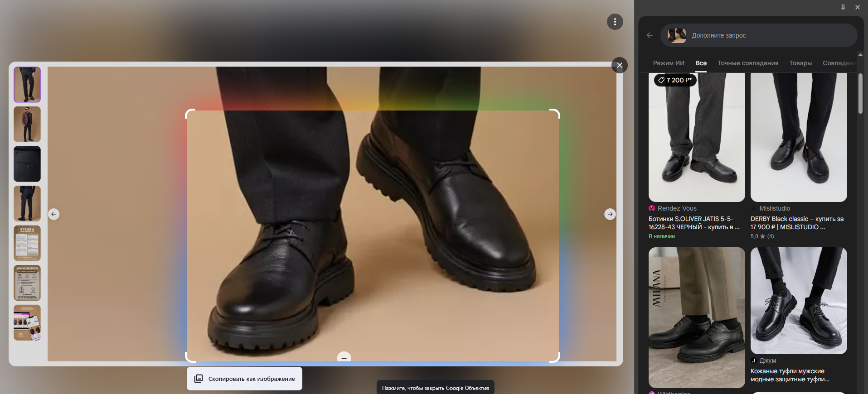Image resolution: width=868 pixels, height=394 pixels.
Task: Close the Google Lens side panel
Action: pyautogui.click(x=858, y=7)
